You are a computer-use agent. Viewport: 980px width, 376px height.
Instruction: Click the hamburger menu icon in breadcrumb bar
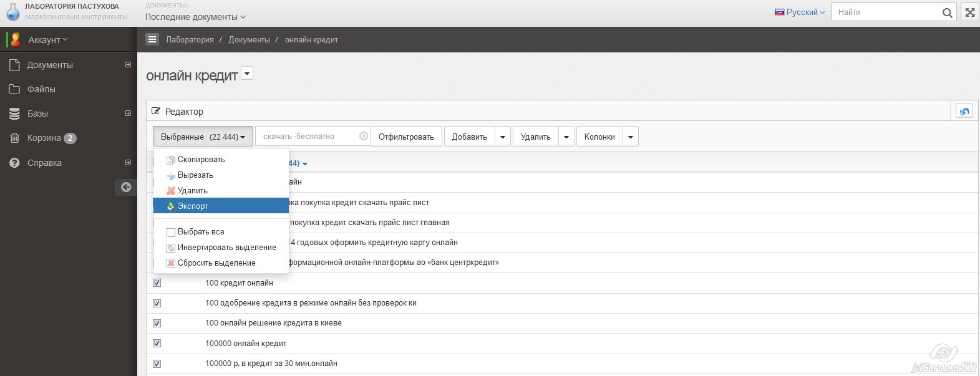click(x=152, y=39)
